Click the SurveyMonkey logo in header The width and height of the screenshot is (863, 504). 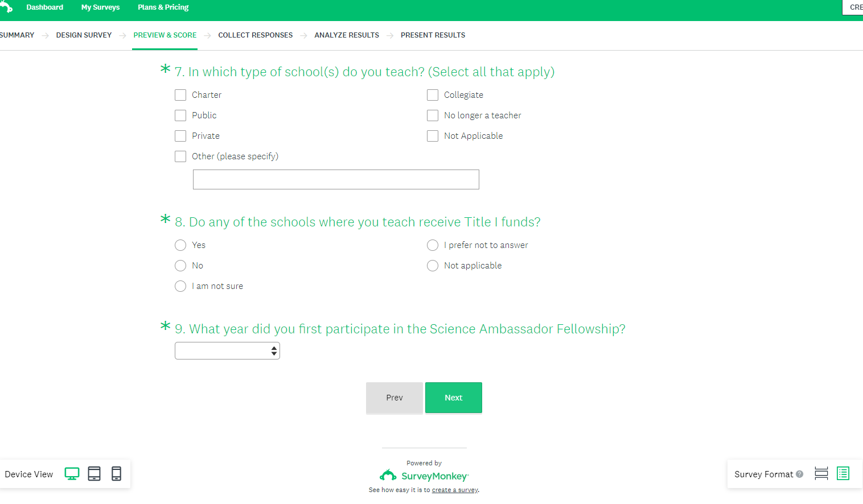[x=6, y=7]
